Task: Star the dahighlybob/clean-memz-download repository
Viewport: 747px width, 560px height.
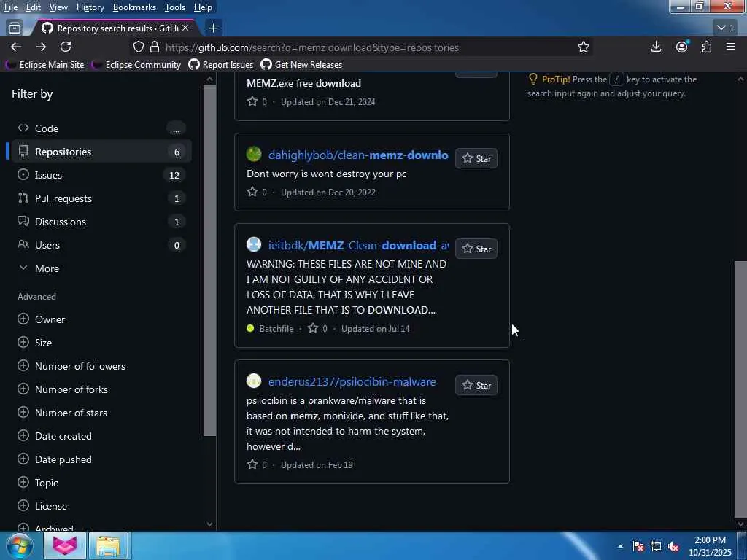Action: tap(476, 158)
